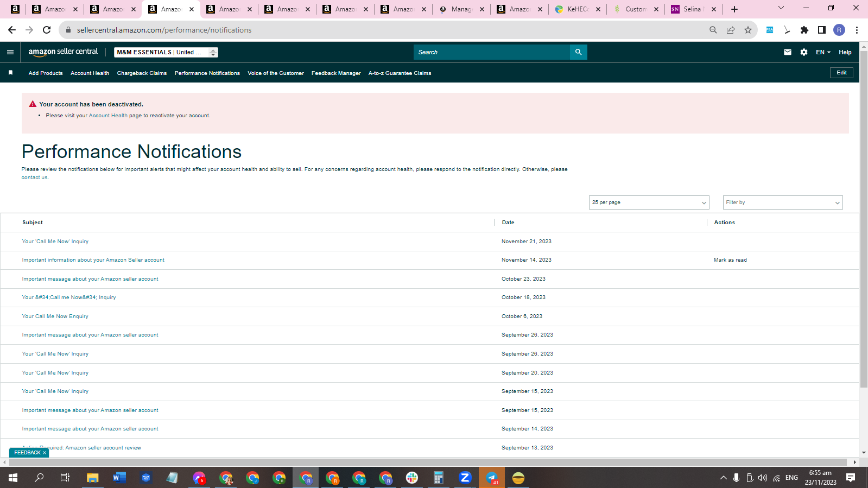Expand the EN language dropdown
The image size is (868, 488).
point(823,52)
